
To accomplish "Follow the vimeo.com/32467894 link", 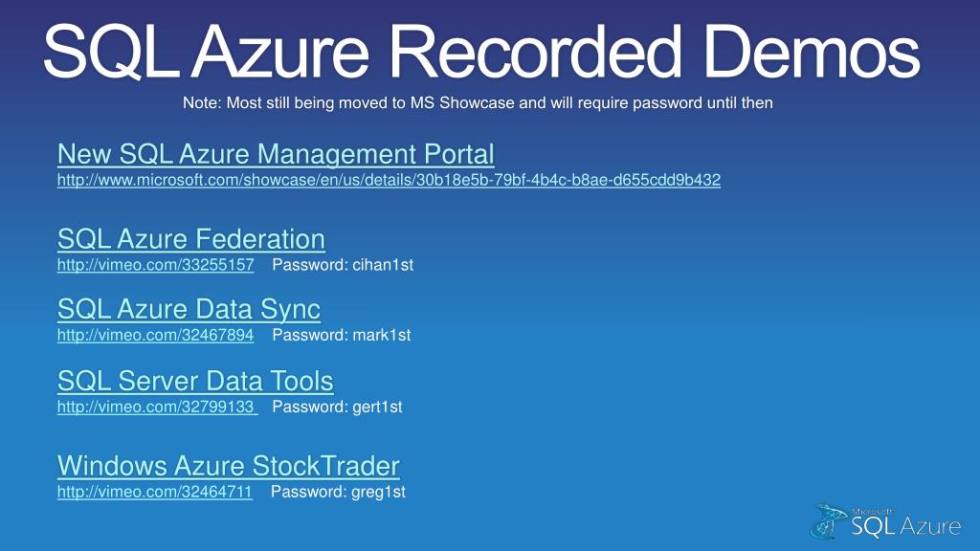I will (x=156, y=335).
